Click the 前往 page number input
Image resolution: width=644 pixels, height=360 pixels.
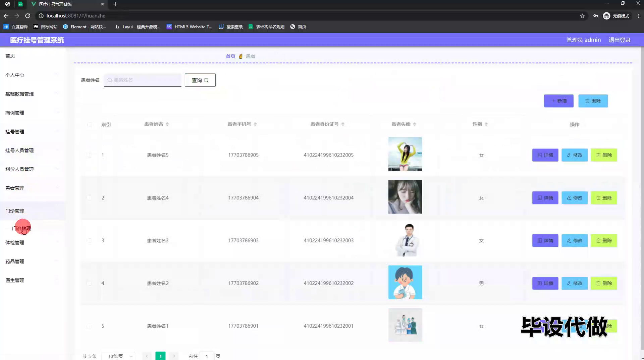tap(207, 356)
